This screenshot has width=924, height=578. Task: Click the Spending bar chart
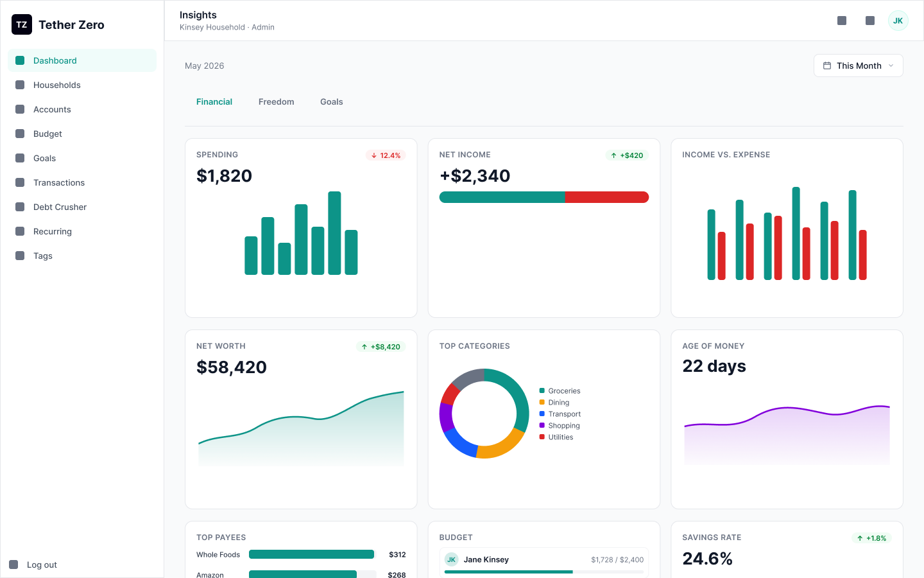(301, 233)
